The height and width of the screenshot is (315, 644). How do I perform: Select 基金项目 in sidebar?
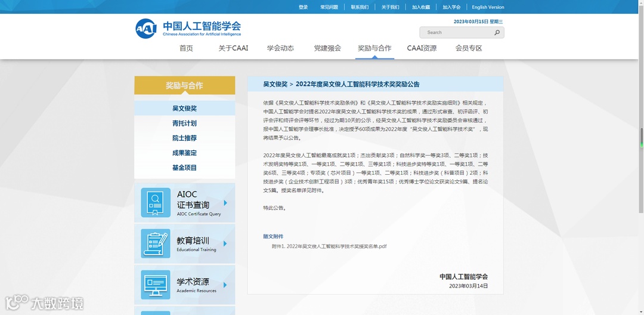coord(185,168)
